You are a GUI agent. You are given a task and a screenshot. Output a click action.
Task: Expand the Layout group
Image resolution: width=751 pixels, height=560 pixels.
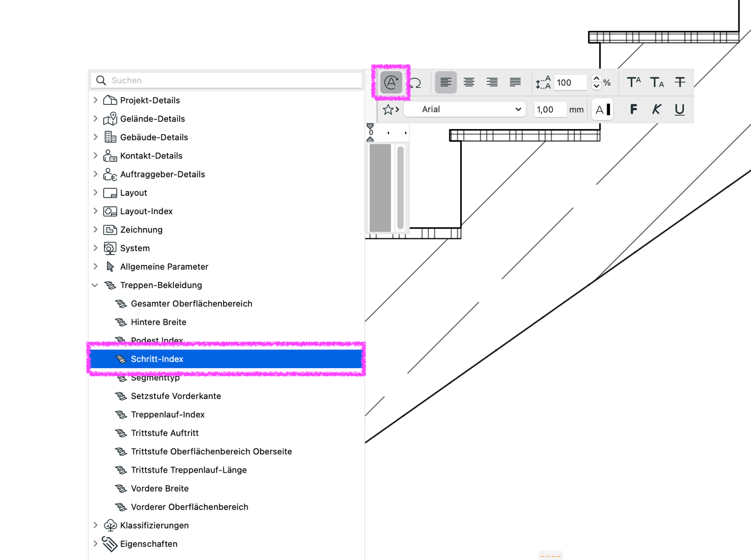pos(96,192)
